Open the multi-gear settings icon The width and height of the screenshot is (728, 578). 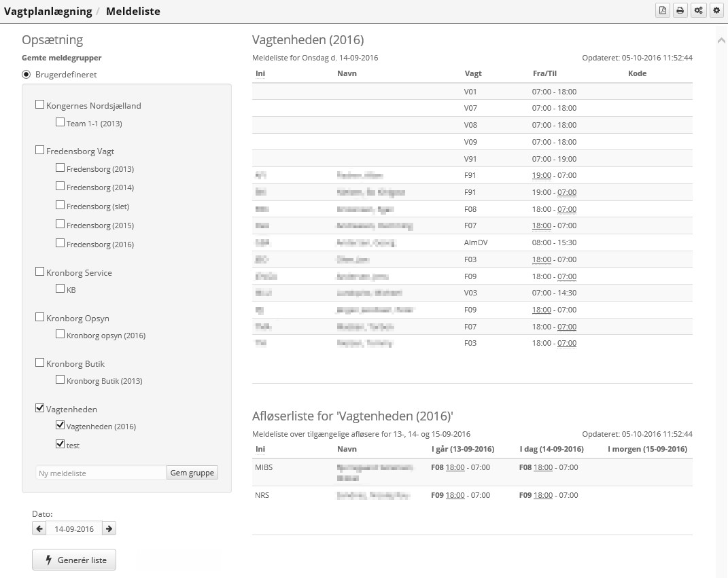(698, 11)
